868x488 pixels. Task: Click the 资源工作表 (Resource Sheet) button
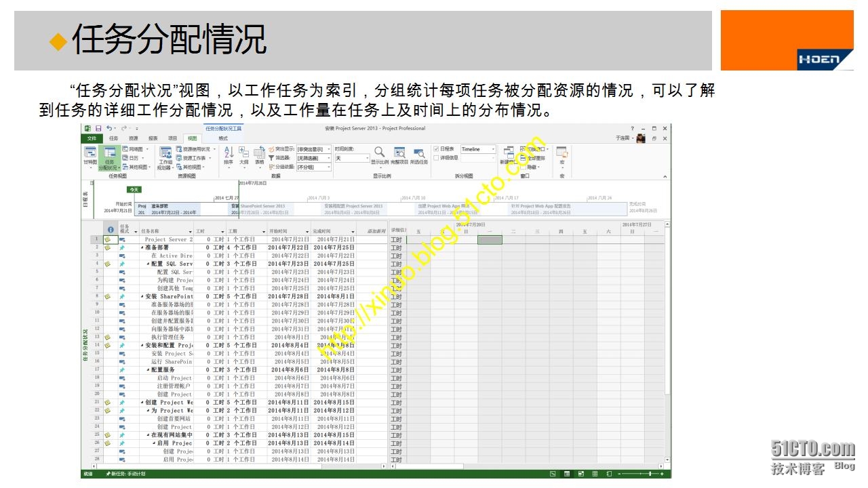click(x=194, y=158)
